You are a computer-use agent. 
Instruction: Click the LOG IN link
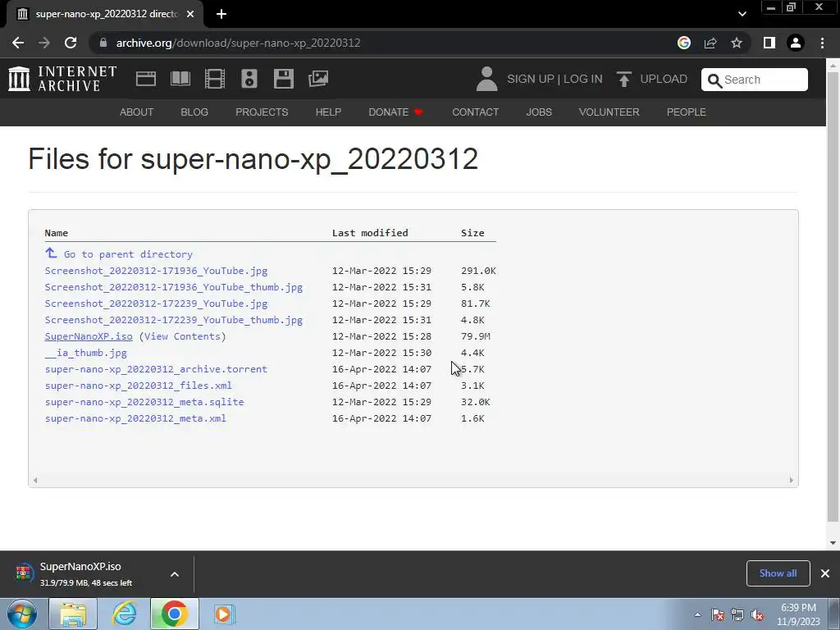[x=583, y=79]
